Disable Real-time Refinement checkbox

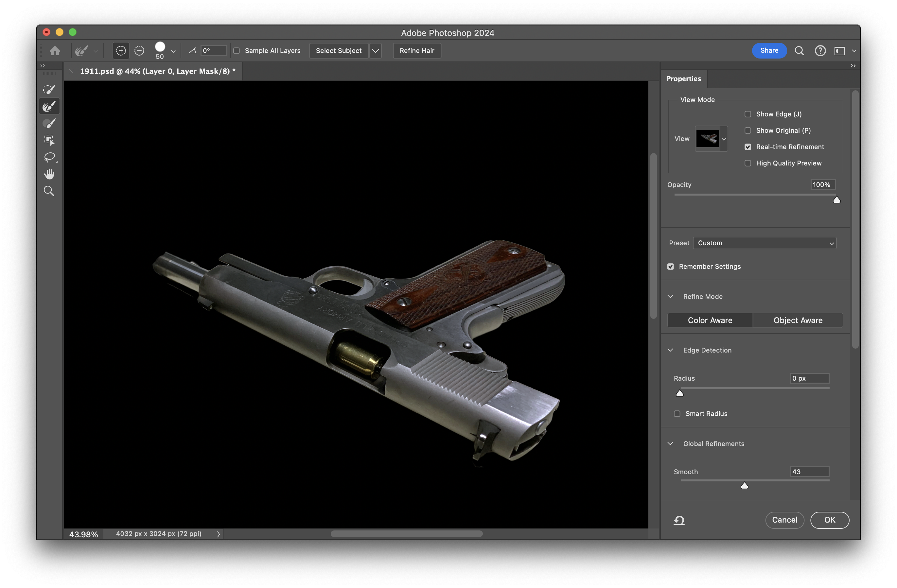click(x=748, y=147)
